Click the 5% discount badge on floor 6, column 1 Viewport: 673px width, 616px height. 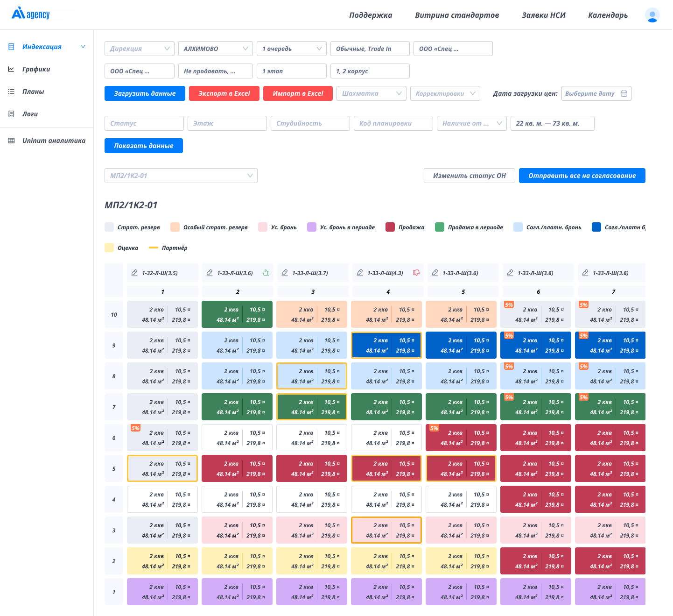pyautogui.click(x=135, y=428)
